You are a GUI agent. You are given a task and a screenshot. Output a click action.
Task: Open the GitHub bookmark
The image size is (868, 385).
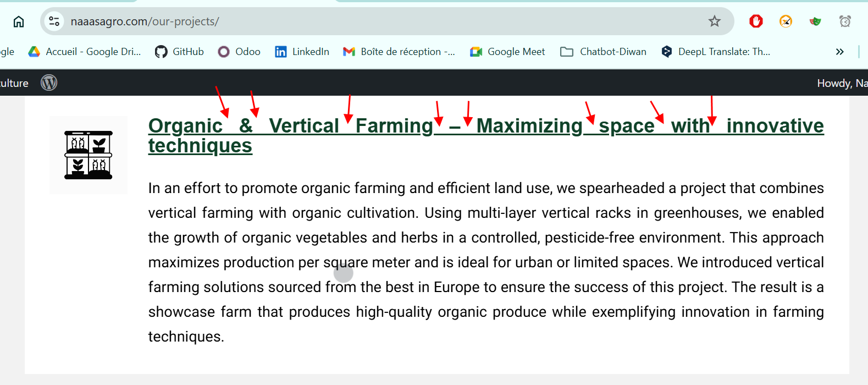tap(179, 52)
